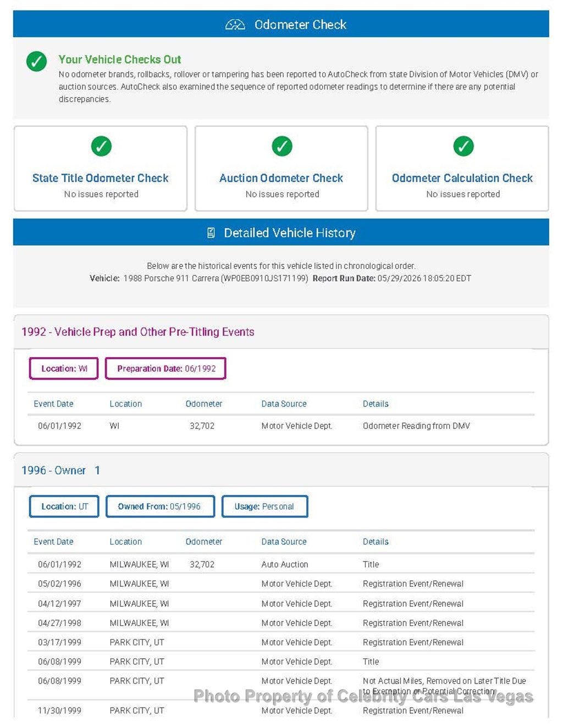
Task: Click the Preparation Date 06/1992 tag
Action: pos(165,369)
